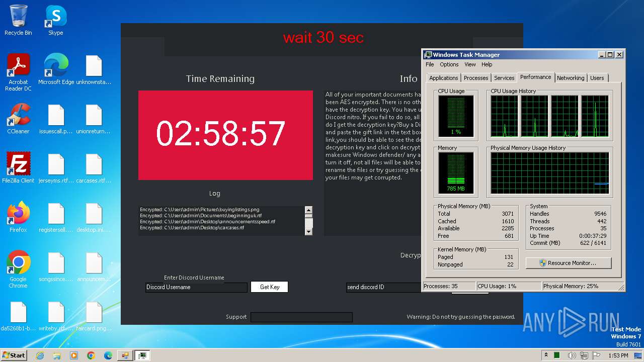Switch to Task Manager taskbar button
Screen dimensions: 644x362
coord(142,355)
